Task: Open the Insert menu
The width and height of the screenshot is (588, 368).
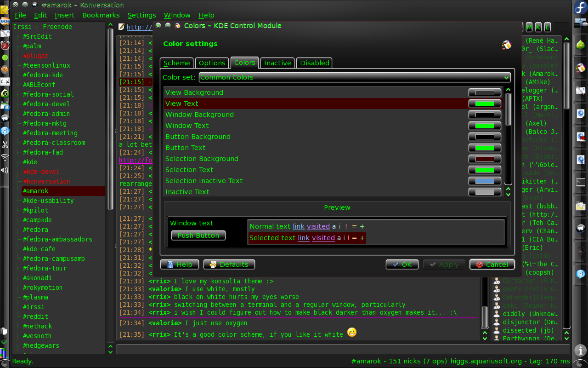Action: (64, 15)
